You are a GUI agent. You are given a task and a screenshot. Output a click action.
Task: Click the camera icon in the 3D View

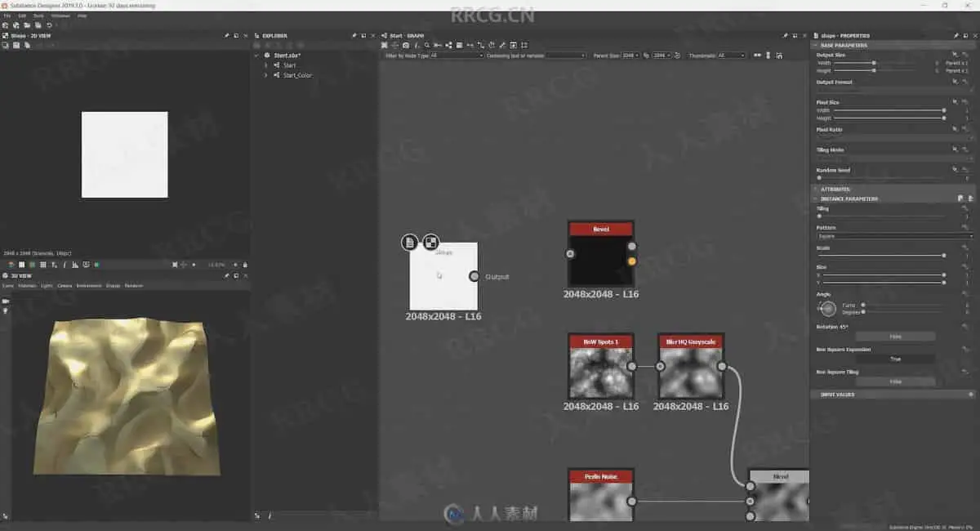(6, 301)
